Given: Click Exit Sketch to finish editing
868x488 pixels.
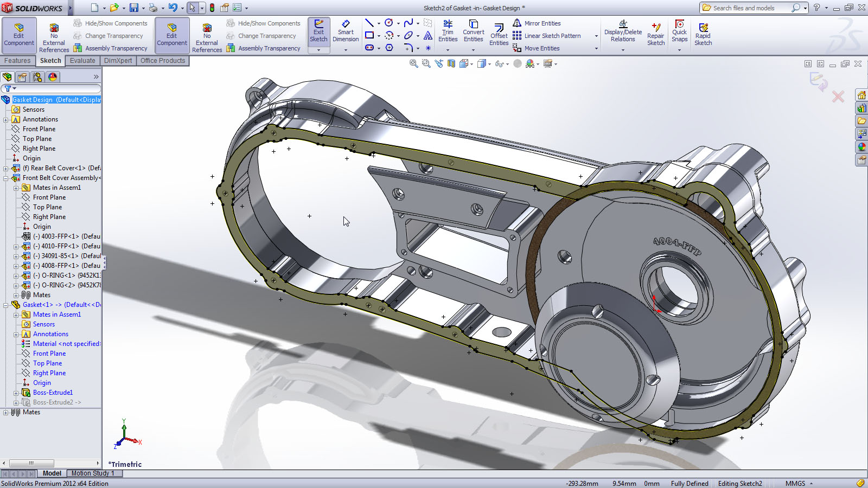Looking at the screenshot, I should tap(318, 33).
